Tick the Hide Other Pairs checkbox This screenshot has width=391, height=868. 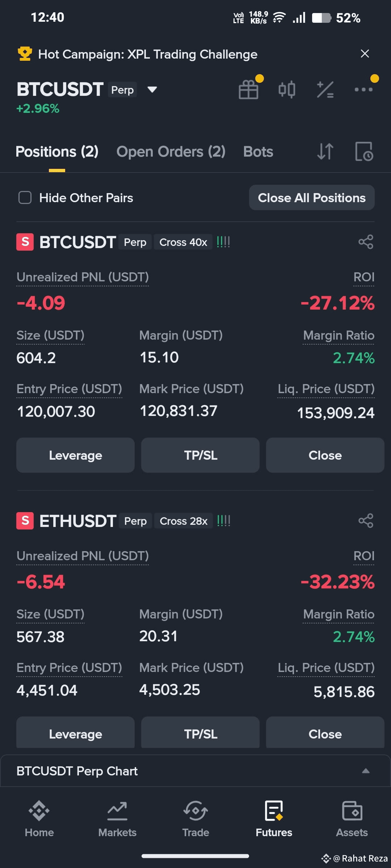[25, 198]
